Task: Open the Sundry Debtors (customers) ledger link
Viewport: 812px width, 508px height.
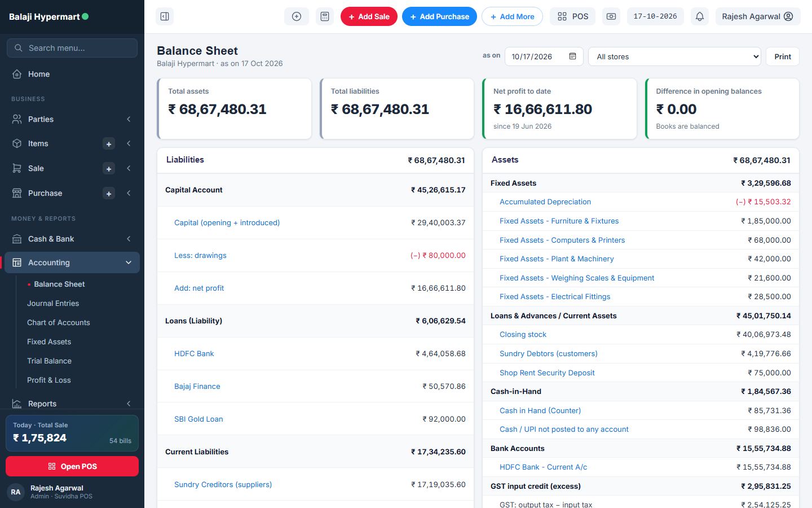Action: point(549,353)
